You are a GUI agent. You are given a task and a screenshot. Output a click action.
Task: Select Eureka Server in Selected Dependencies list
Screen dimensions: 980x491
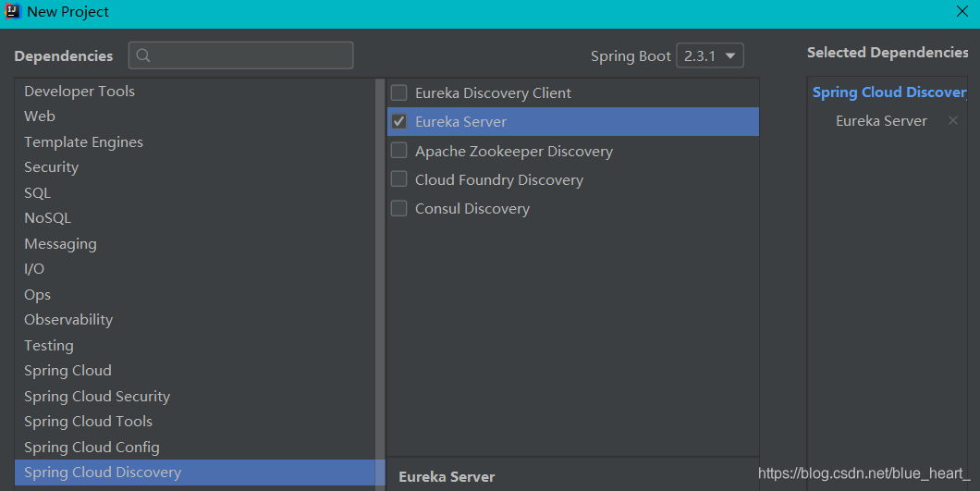click(x=881, y=121)
